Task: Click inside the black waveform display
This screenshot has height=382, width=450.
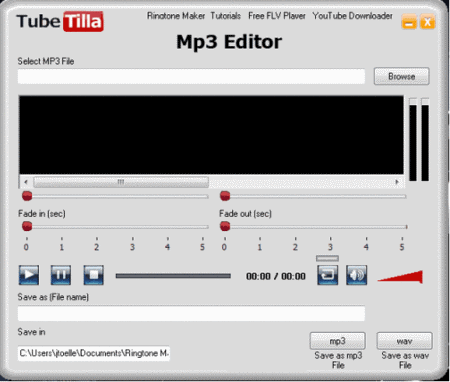Action: pos(211,135)
